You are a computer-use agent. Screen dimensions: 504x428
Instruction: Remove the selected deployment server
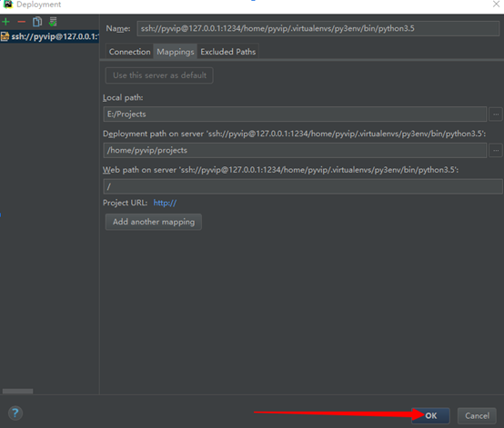pos(21,22)
